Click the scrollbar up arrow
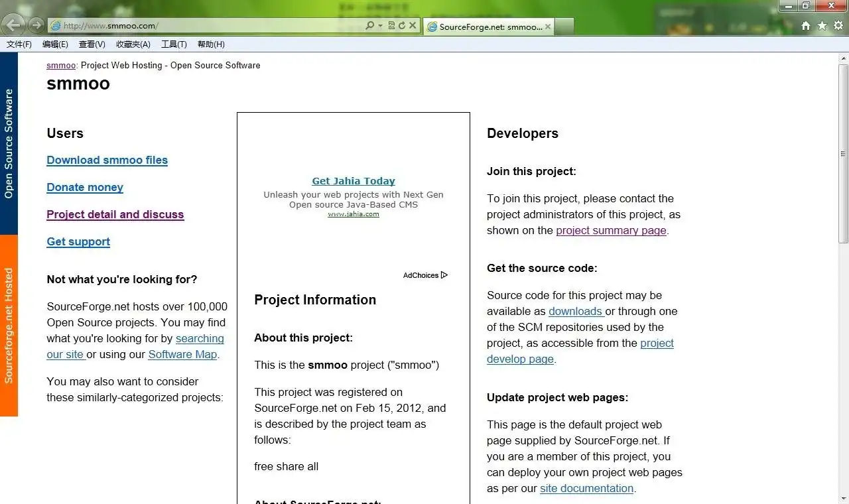 coord(843,58)
